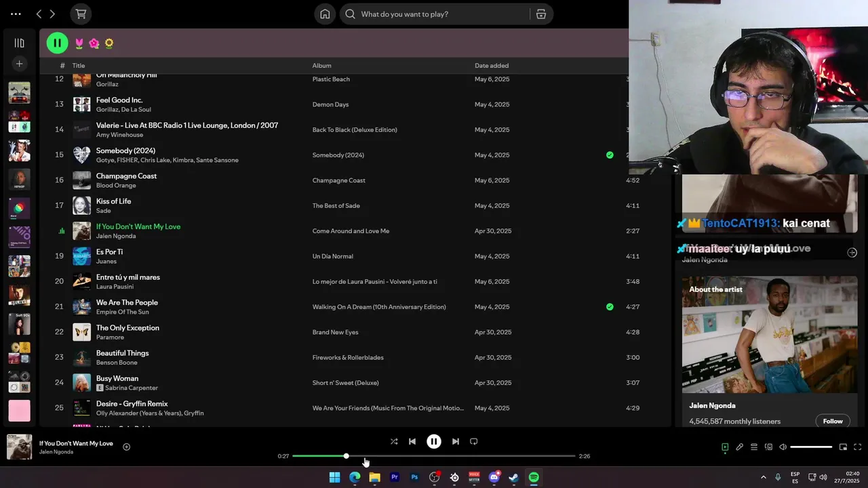Open File Explorer from taskbar
868x488 pixels.
pos(374,477)
